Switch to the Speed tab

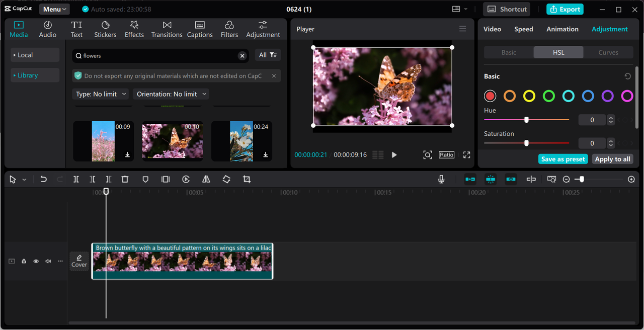523,29
